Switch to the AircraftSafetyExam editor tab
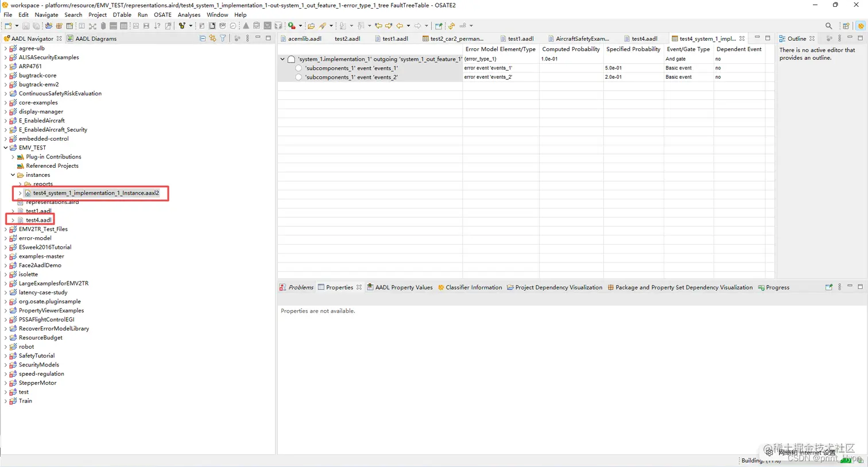 pos(579,38)
